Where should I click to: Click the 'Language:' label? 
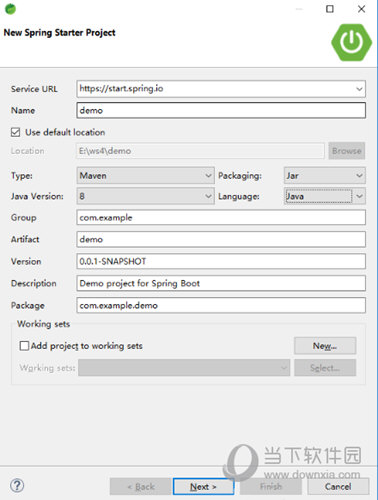pyautogui.click(x=239, y=197)
